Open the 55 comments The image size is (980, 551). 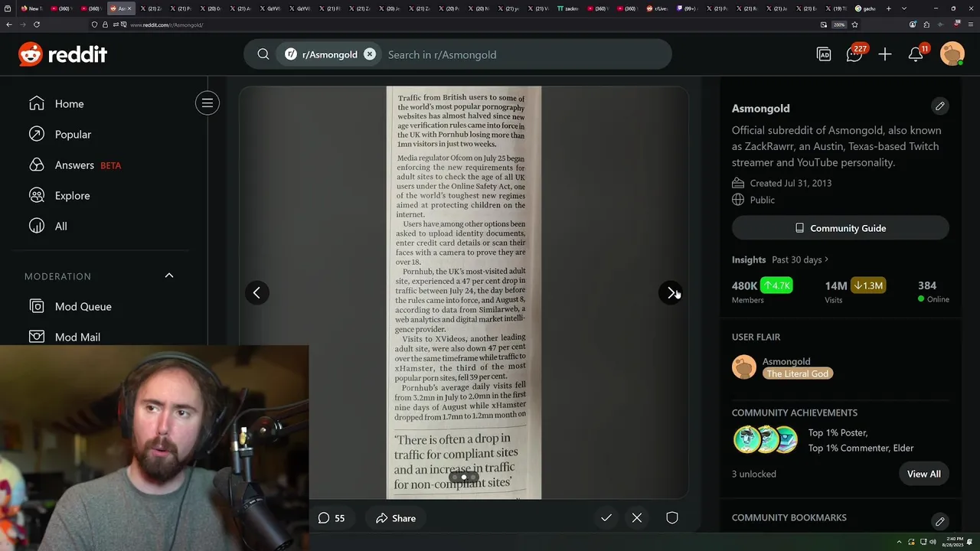(332, 518)
